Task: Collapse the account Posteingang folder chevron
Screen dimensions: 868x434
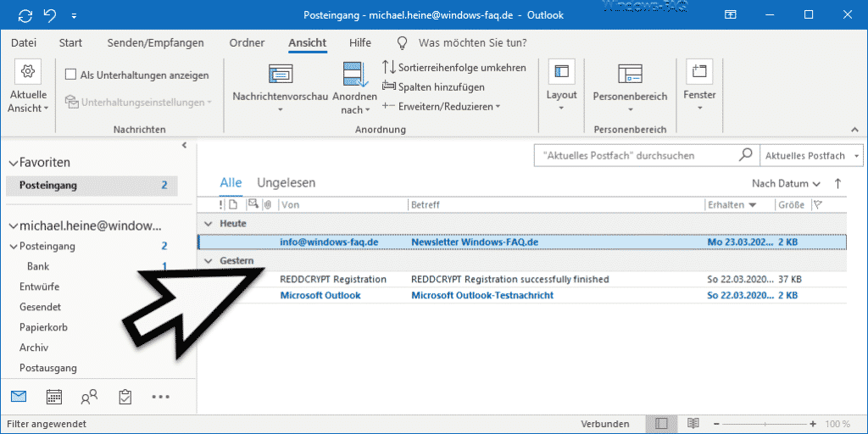Action: tap(14, 247)
